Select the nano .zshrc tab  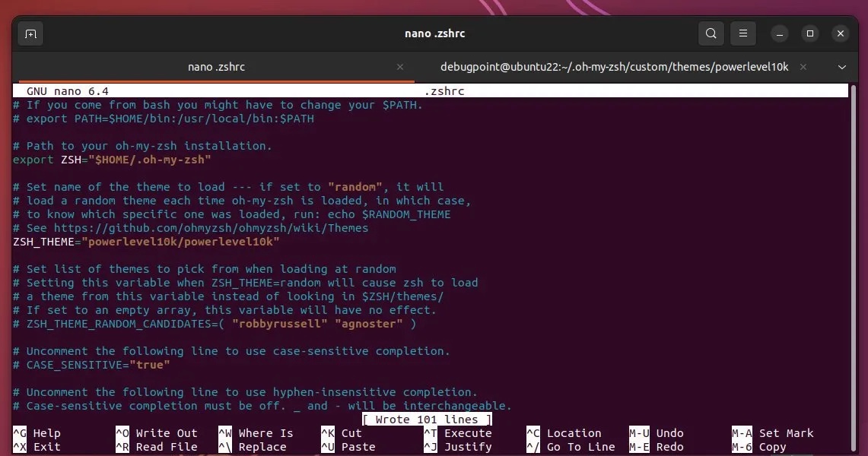(x=215, y=67)
